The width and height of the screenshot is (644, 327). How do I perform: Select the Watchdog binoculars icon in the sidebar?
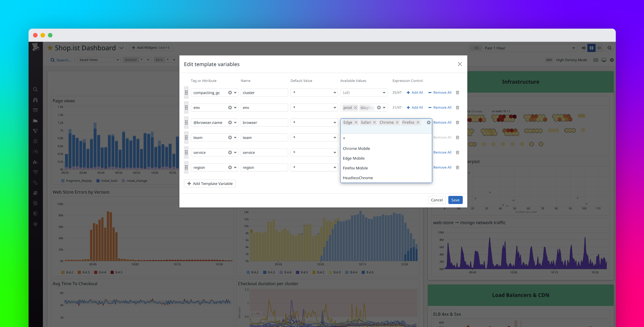[35, 99]
